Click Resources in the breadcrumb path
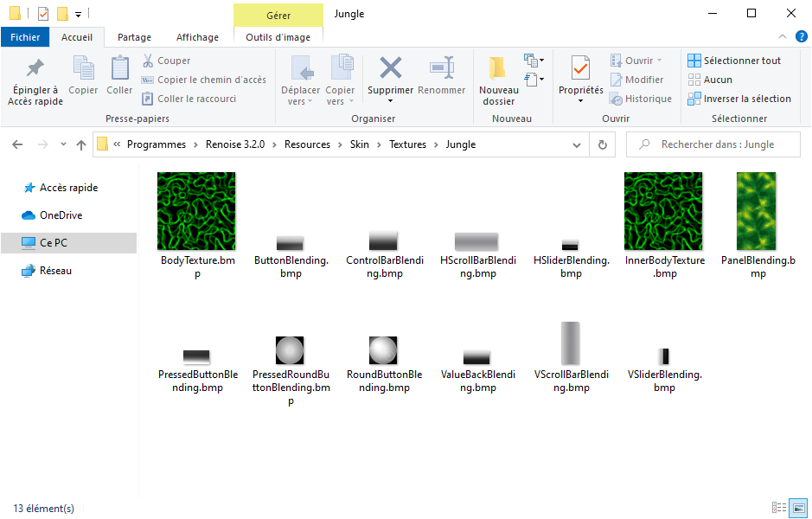 click(x=307, y=144)
